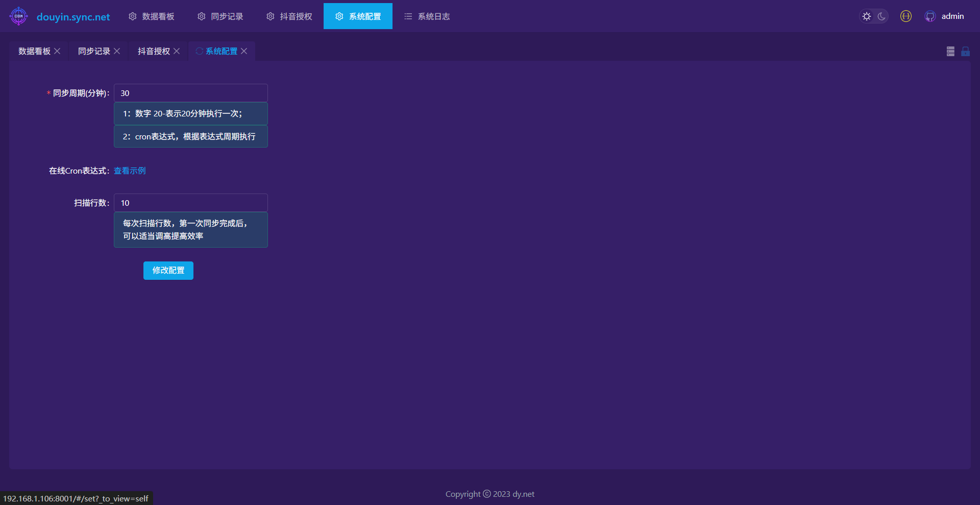
Task: Open 抖音授权 in top navigation
Action: [x=289, y=16]
